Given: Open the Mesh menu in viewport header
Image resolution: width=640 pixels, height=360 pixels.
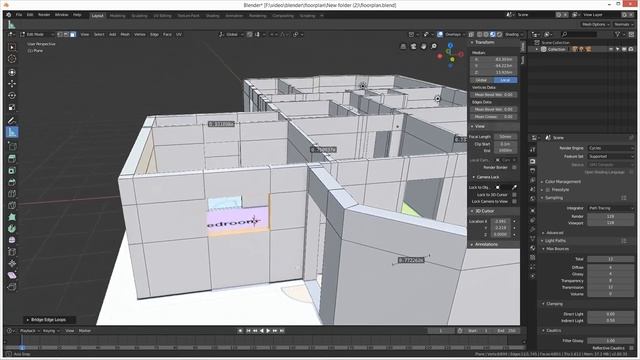Looking at the screenshot, I should (125, 35).
